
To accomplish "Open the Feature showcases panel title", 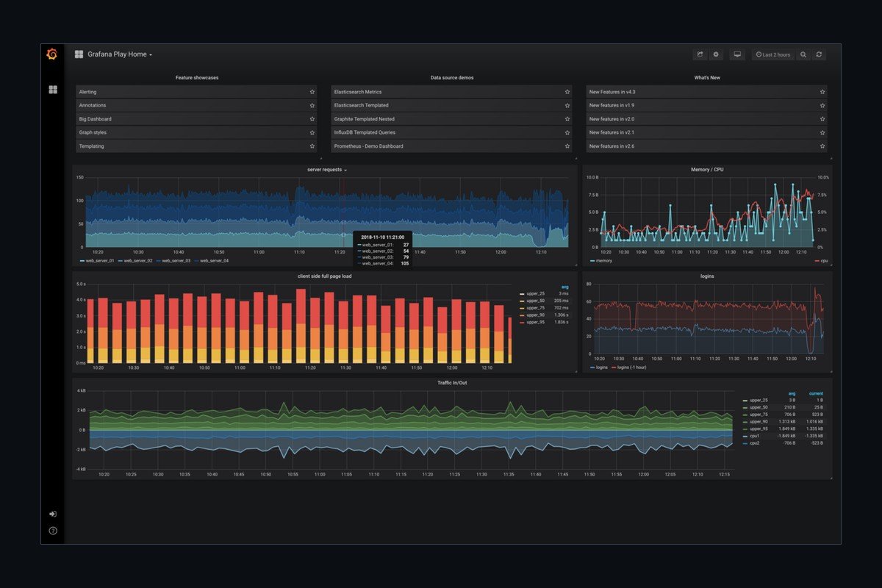I will pyautogui.click(x=196, y=77).
